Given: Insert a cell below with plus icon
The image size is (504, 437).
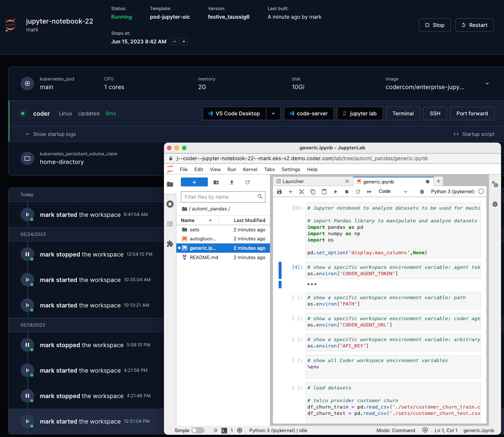Looking at the screenshot, I should pos(290,192).
